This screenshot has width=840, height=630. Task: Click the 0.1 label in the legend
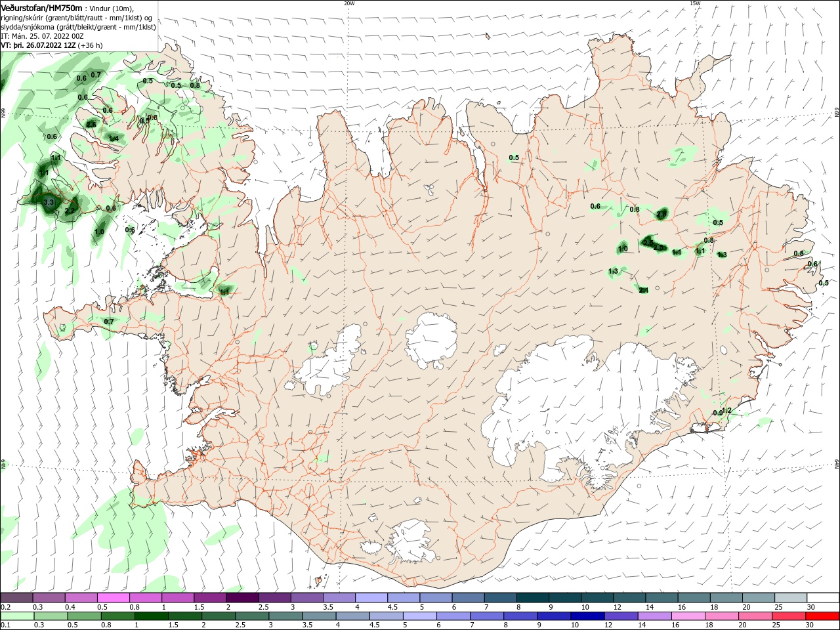6,625
